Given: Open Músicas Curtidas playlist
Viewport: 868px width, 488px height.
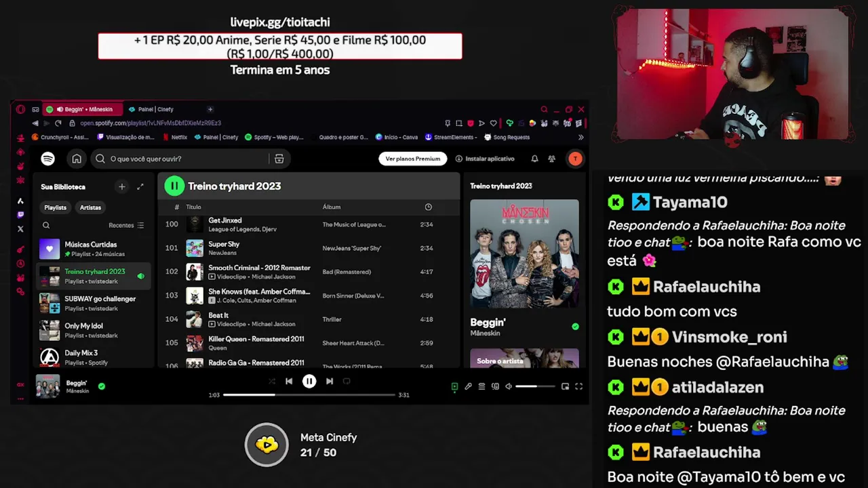Looking at the screenshot, I should pos(94,249).
